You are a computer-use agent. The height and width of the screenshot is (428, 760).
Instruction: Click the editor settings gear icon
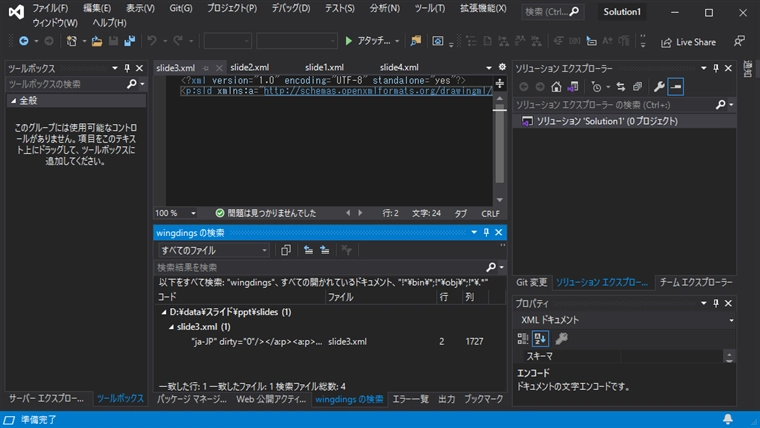(502, 67)
